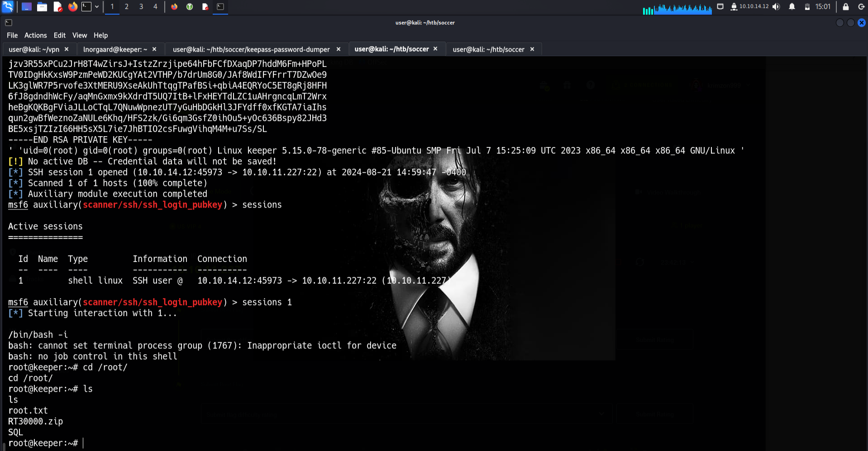Open the Actions menu
The height and width of the screenshot is (451, 868).
[35, 35]
